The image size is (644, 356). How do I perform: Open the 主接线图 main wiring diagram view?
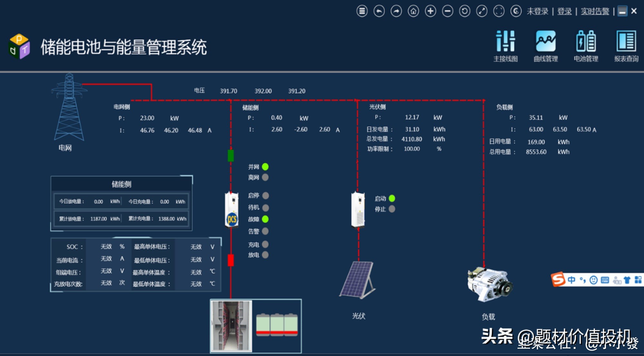tap(506, 45)
